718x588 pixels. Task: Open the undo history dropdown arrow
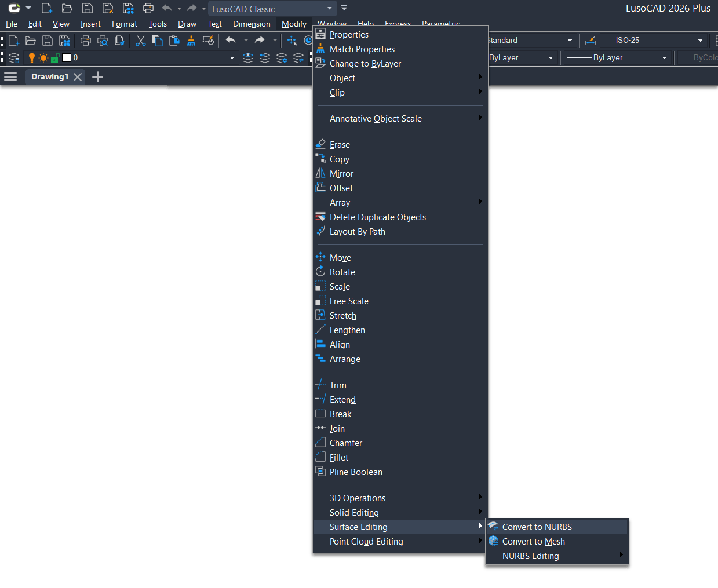(246, 41)
